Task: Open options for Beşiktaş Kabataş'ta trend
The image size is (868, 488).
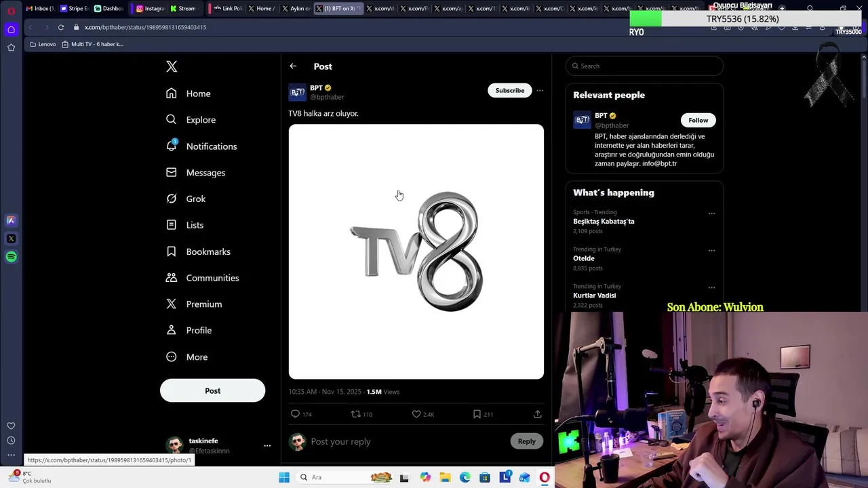Action: (711, 213)
